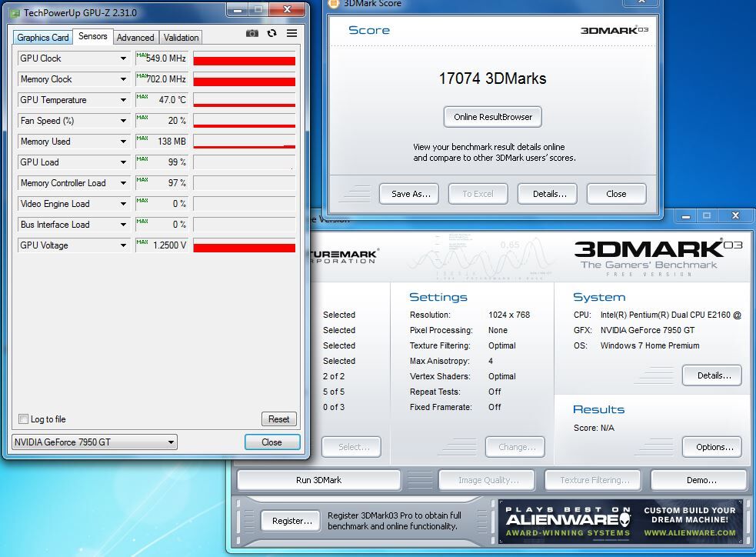Click the GPU-Z title bar app icon
The height and width of the screenshot is (557, 756).
point(15,13)
